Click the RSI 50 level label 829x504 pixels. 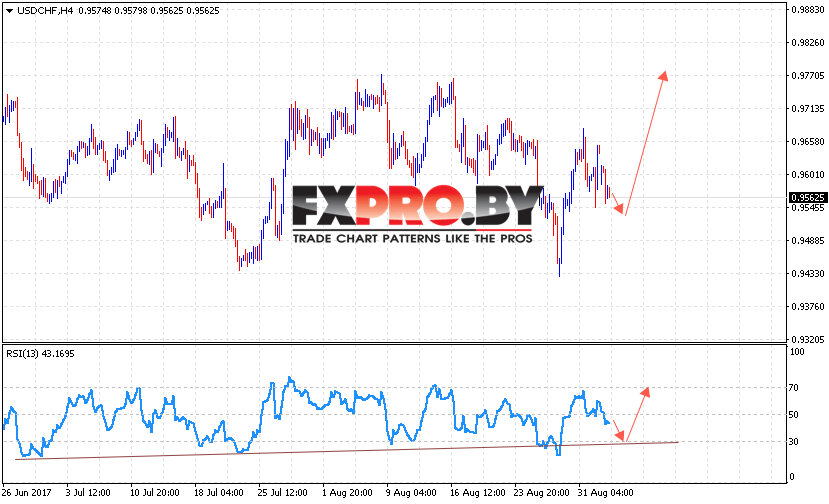tap(794, 415)
